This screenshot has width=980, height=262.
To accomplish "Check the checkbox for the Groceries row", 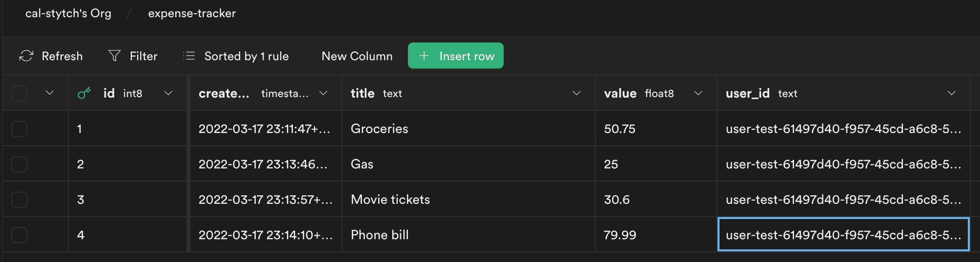I will pos(19,128).
